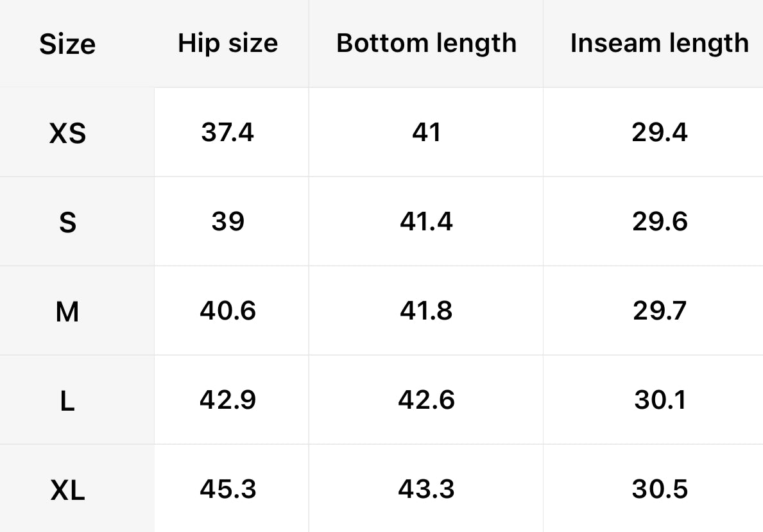Click the XL inseam length value 30.5
Screen dimensions: 763x532
660,489
